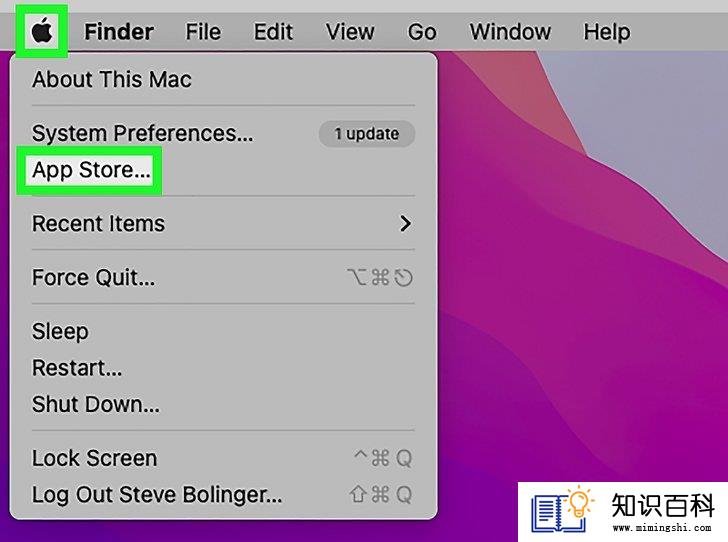Select Force Quit option
This screenshot has width=728, height=542.
coord(93,278)
